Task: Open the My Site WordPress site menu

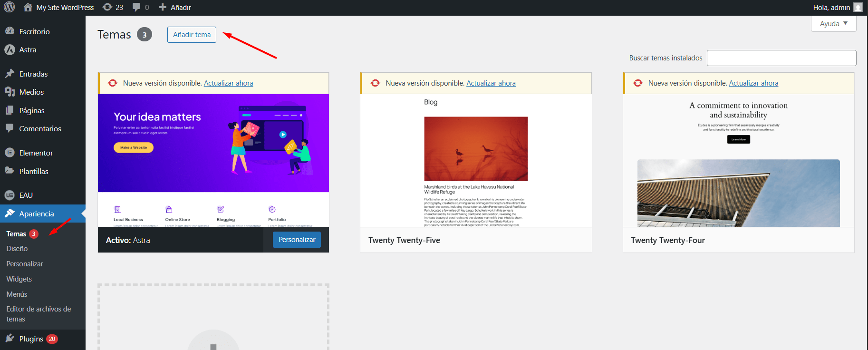Action: coord(59,7)
